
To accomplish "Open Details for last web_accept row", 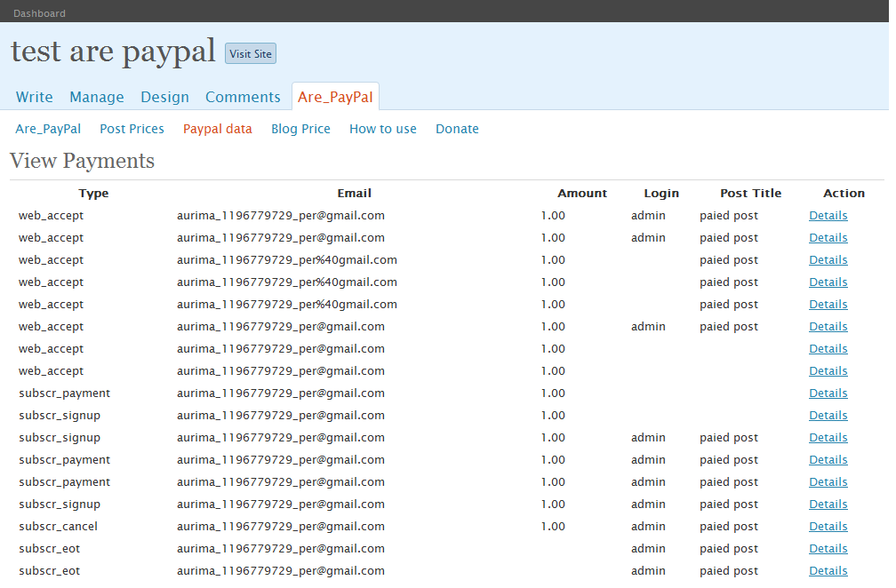I will pyautogui.click(x=828, y=371).
